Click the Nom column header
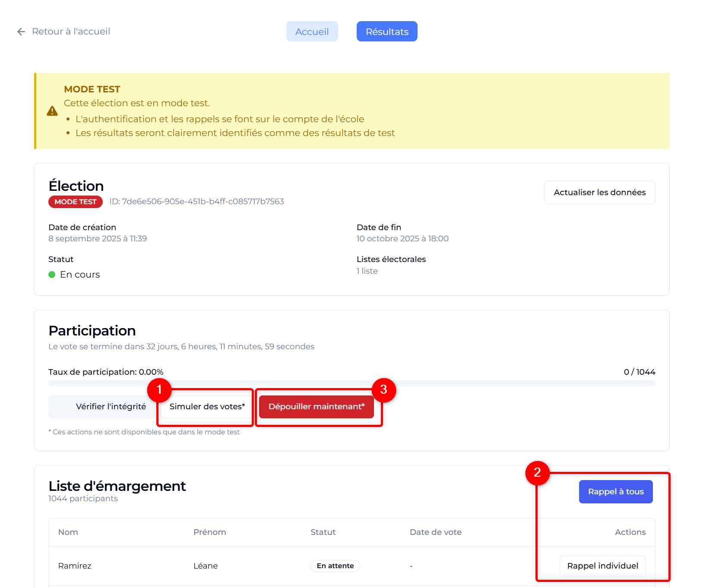This screenshot has height=588, width=703. point(68,532)
